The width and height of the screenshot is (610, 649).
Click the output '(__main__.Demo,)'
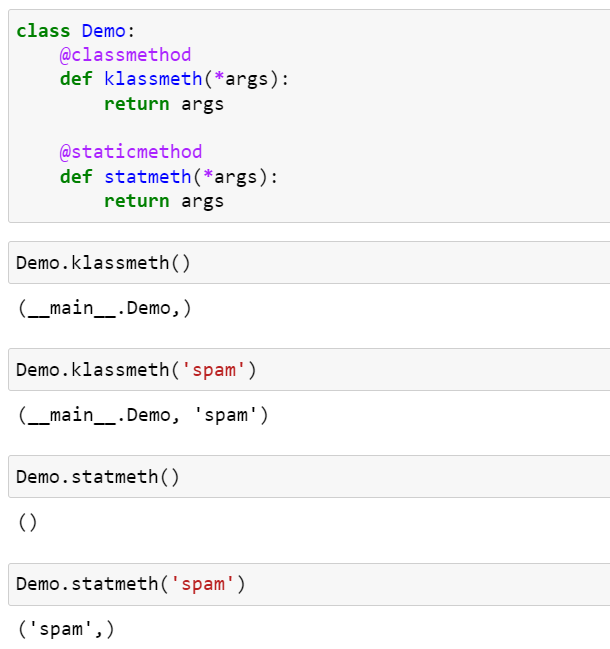pyautogui.click(x=104, y=308)
